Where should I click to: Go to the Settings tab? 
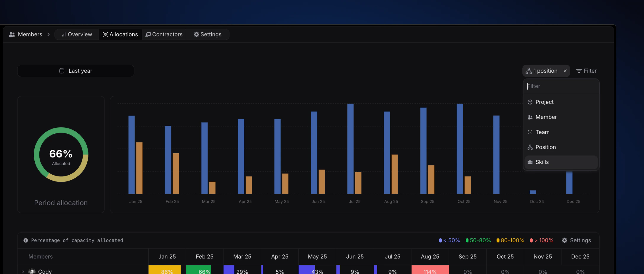click(208, 34)
